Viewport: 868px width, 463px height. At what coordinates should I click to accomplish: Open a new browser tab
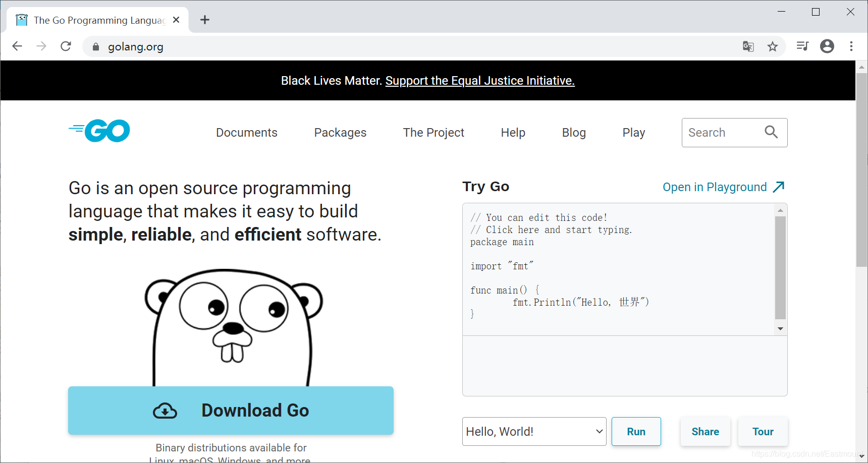pyautogui.click(x=204, y=20)
